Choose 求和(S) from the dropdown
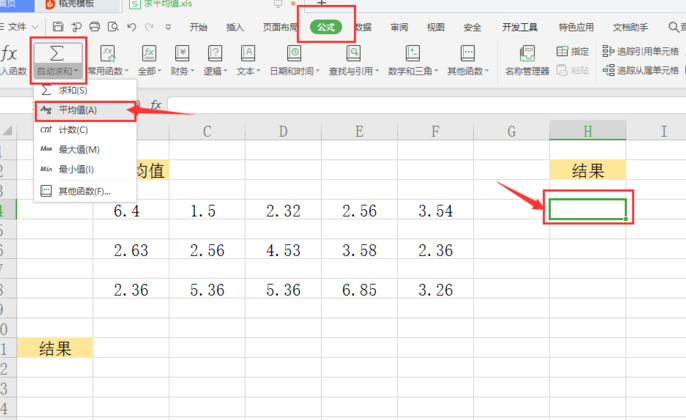 pyautogui.click(x=85, y=91)
